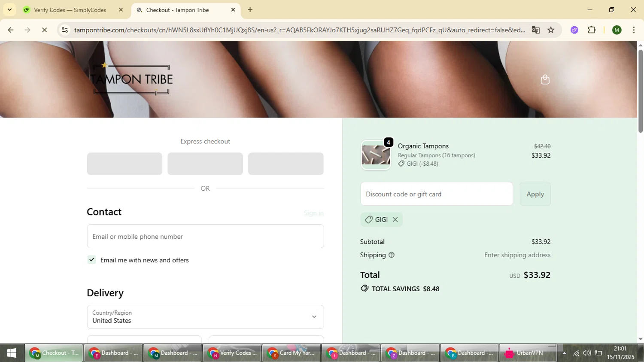The width and height of the screenshot is (644, 362).
Task: Open the Extensions puzzle icon
Action: (x=592, y=30)
